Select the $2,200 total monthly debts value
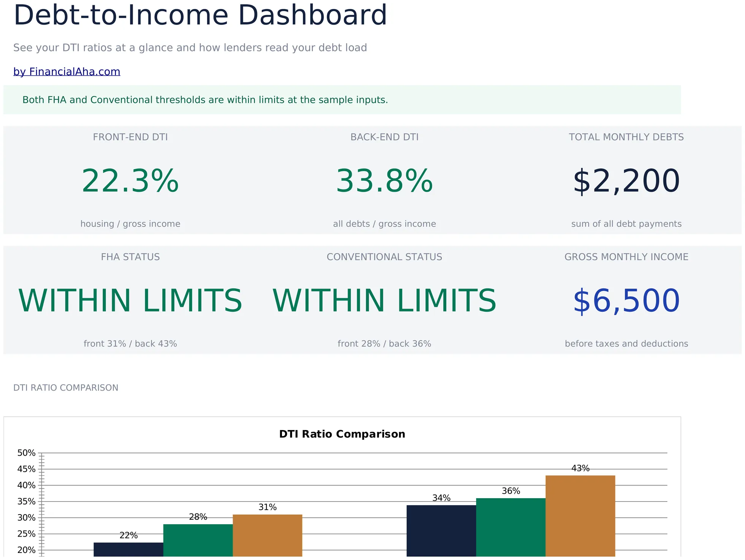Viewport: 745px width, 560px height. (627, 181)
